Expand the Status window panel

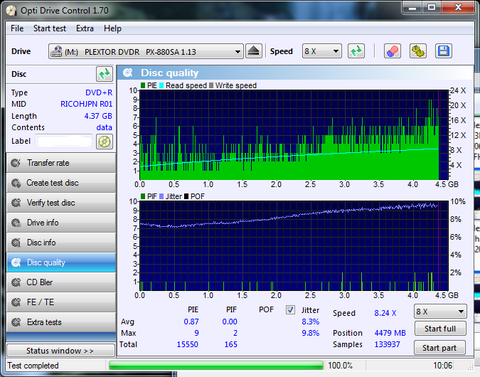coord(61,351)
